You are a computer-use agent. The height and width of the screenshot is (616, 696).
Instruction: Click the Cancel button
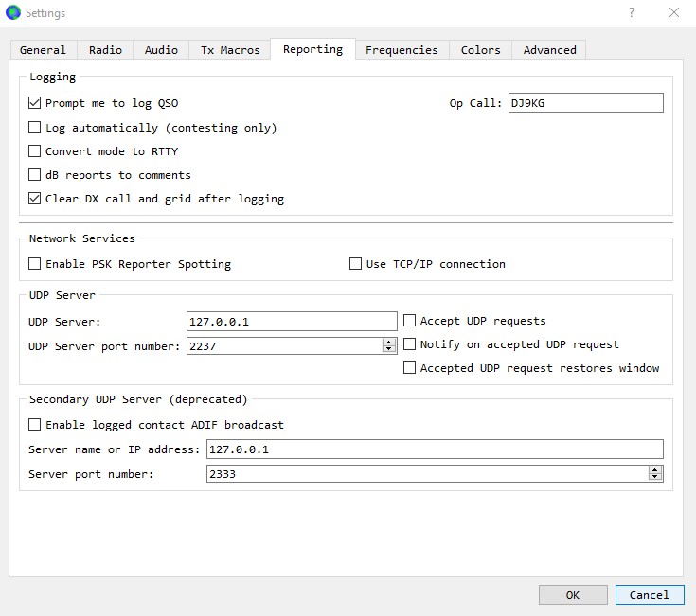coord(650,595)
